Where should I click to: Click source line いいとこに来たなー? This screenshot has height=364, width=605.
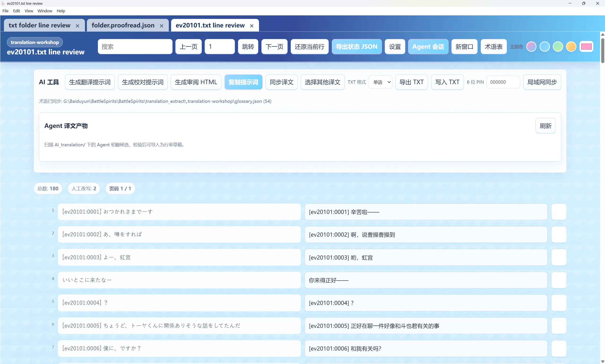click(x=179, y=280)
